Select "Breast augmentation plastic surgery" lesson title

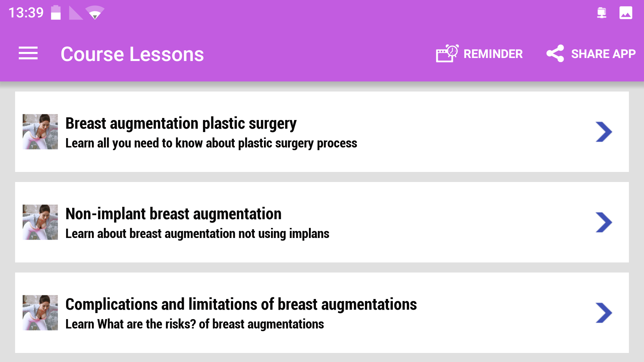tap(181, 123)
